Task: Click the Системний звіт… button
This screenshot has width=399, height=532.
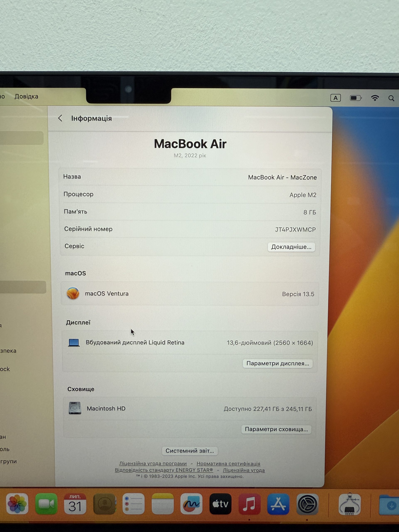Action: [190, 451]
